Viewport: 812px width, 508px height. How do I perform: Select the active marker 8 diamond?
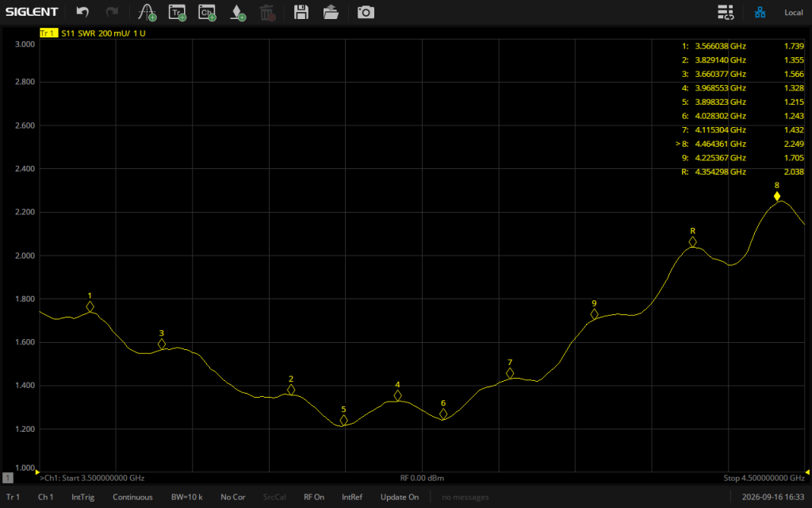(777, 196)
